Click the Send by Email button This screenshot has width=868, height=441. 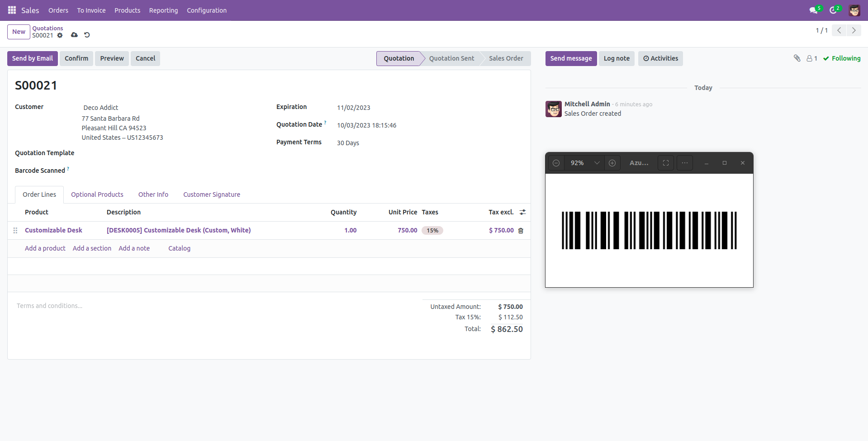(33, 58)
